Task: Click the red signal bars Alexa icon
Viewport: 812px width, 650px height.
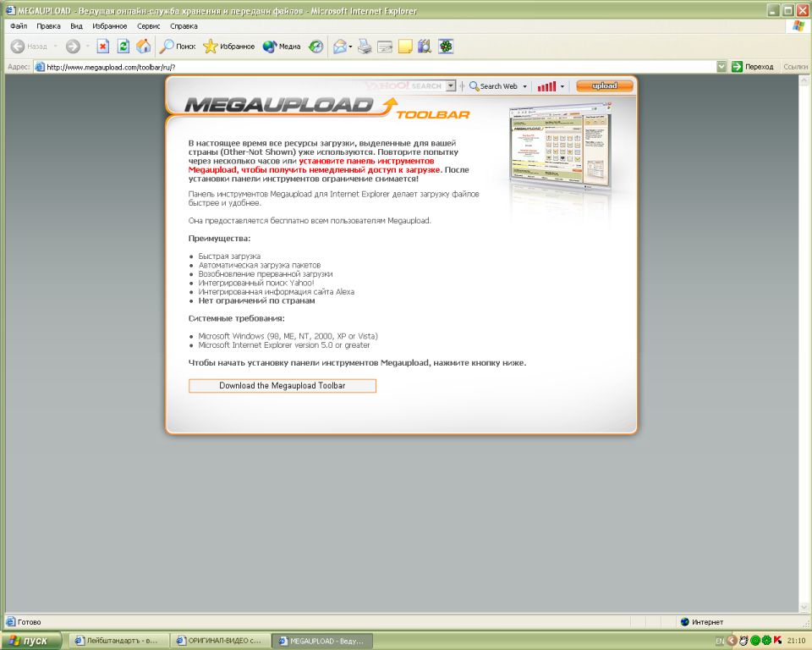Action: pyautogui.click(x=546, y=86)
